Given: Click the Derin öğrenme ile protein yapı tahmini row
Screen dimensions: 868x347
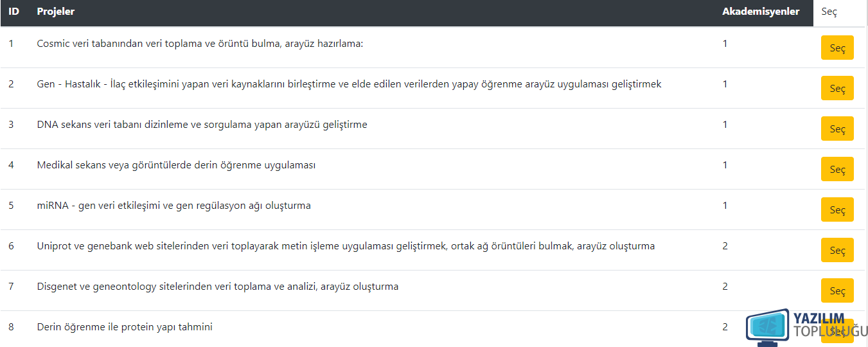Looking at the screenshot, I should point(434,327).
